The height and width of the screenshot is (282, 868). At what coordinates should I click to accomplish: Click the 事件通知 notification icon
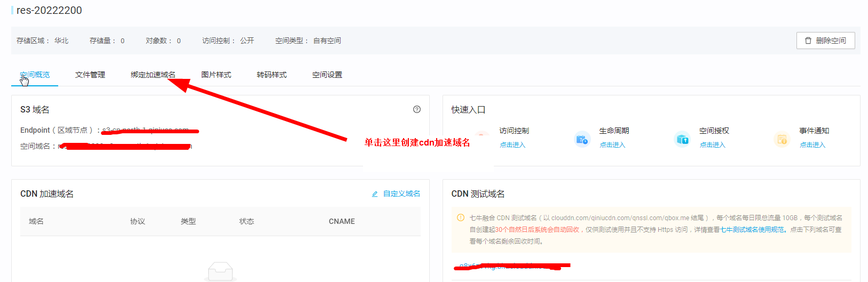(x=782, y=139)
